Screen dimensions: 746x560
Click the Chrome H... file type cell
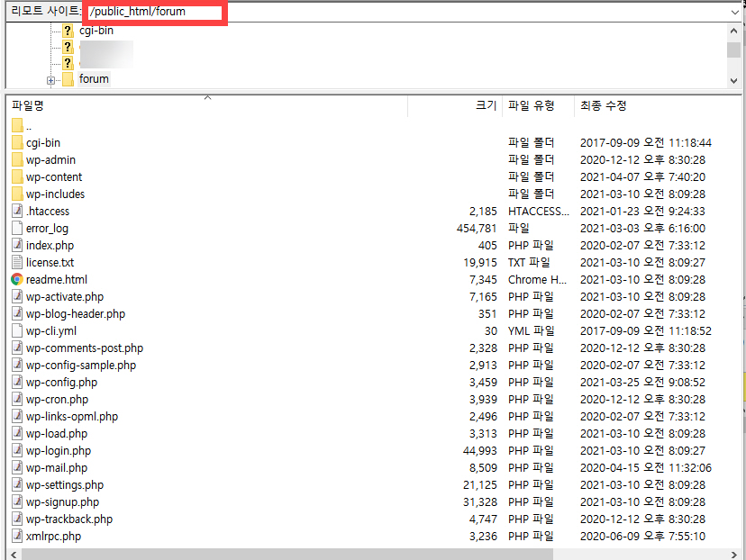point(537,280)
